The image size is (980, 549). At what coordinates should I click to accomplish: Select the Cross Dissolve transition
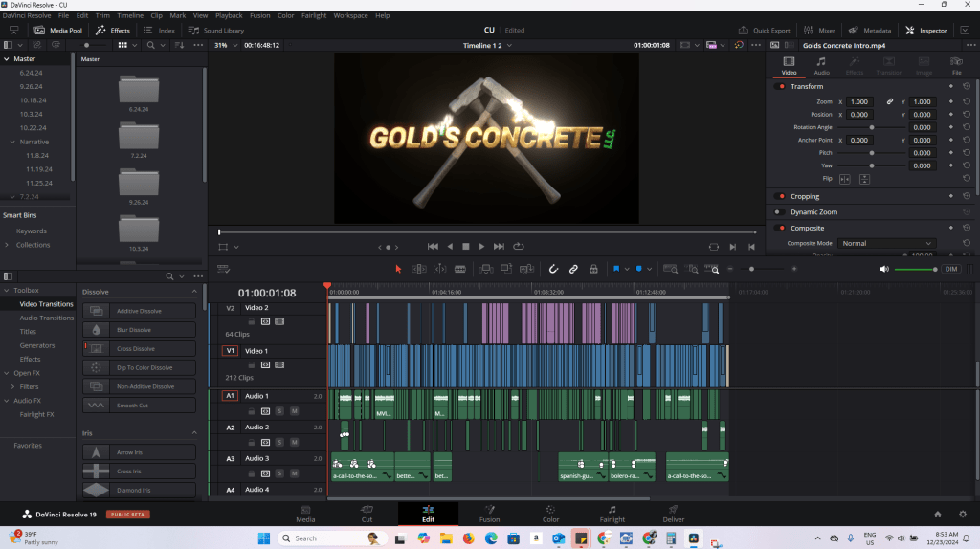point(139,348)
